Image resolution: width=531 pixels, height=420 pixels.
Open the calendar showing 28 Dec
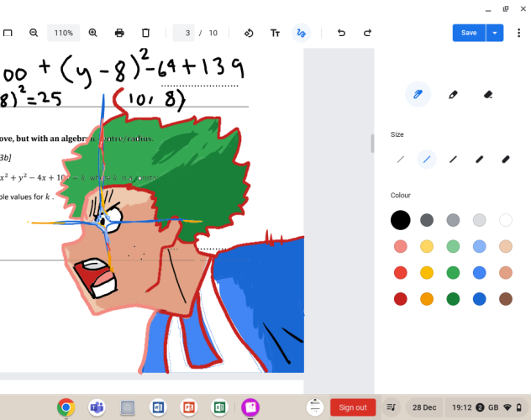coord(424,407)
